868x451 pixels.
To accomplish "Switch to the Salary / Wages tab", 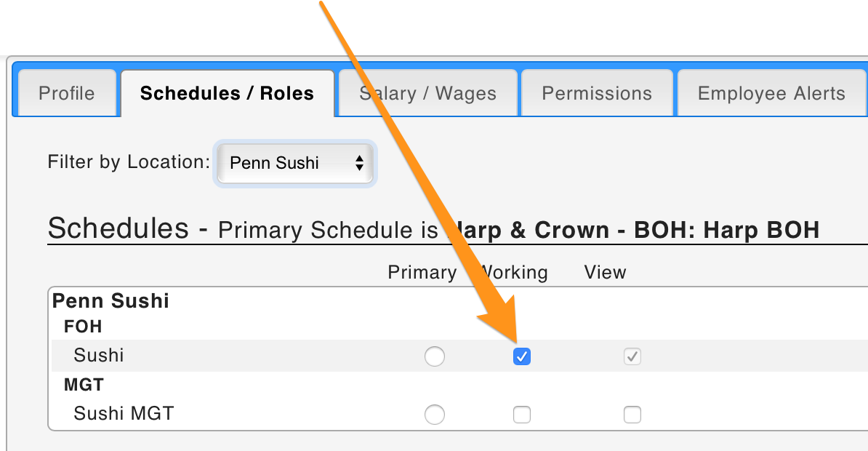I will (427, 93).
